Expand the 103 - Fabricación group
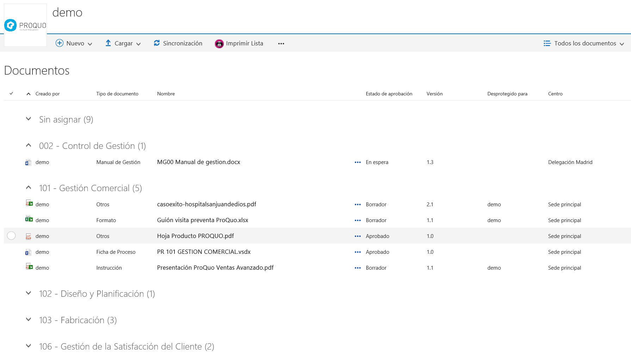The image size is (631, 364). (29, 320)
